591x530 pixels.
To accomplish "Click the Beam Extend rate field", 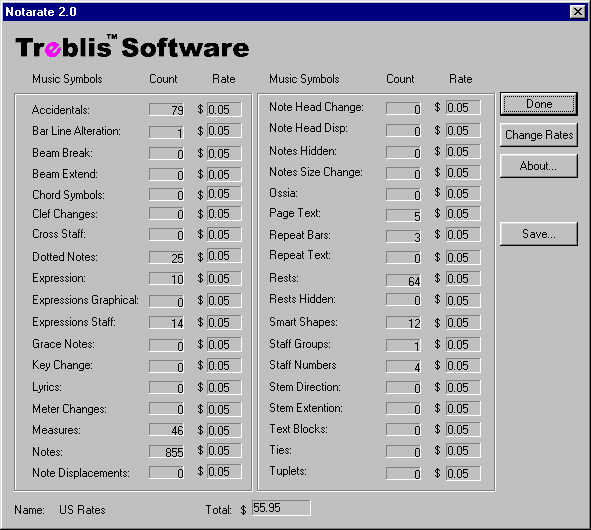I will (224, 175).
